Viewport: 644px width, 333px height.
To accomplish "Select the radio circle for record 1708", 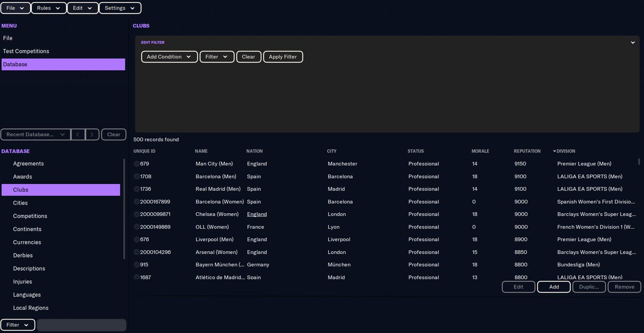I will click(136, 177).
